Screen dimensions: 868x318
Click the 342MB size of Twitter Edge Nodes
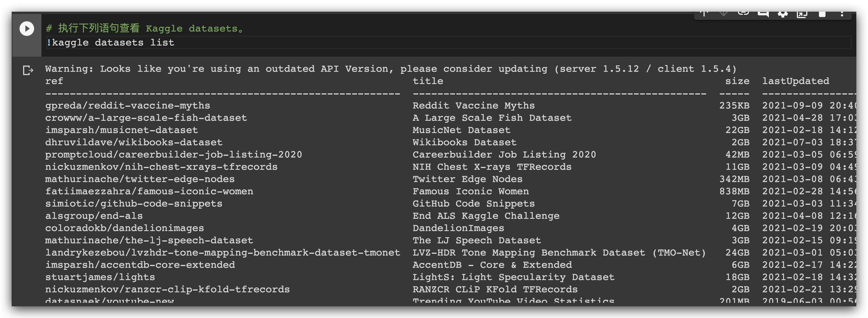point(734,179)
